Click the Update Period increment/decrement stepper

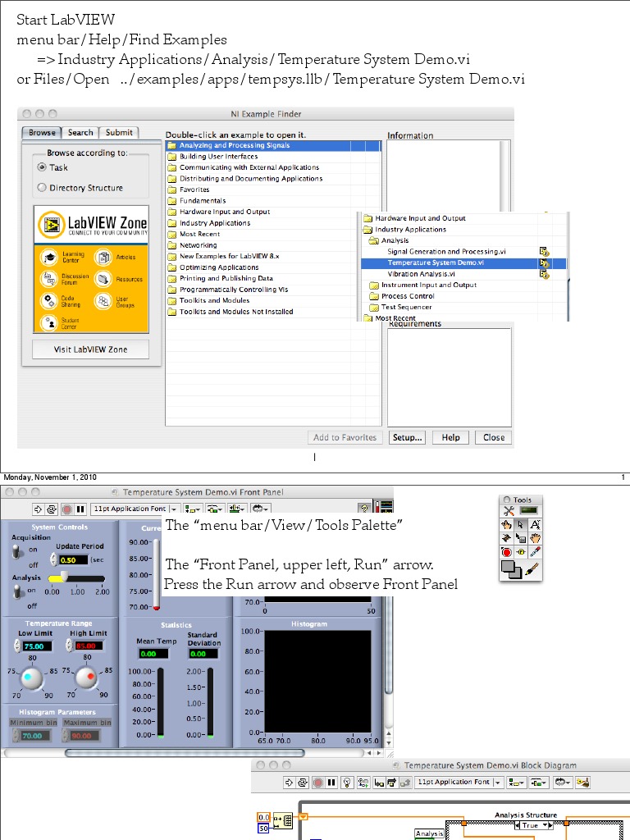coord(53,559)
